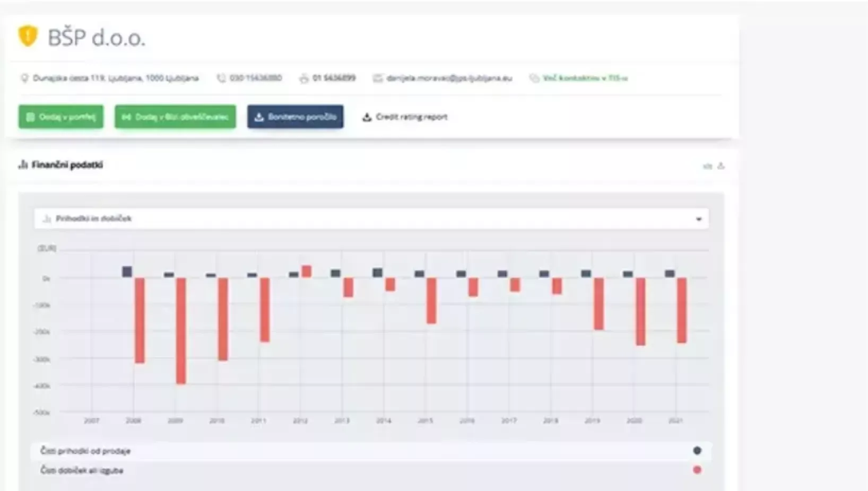Open the Prihodki in dobiček chart dropdown
This screenshot has height=491, width=868.
371,218
